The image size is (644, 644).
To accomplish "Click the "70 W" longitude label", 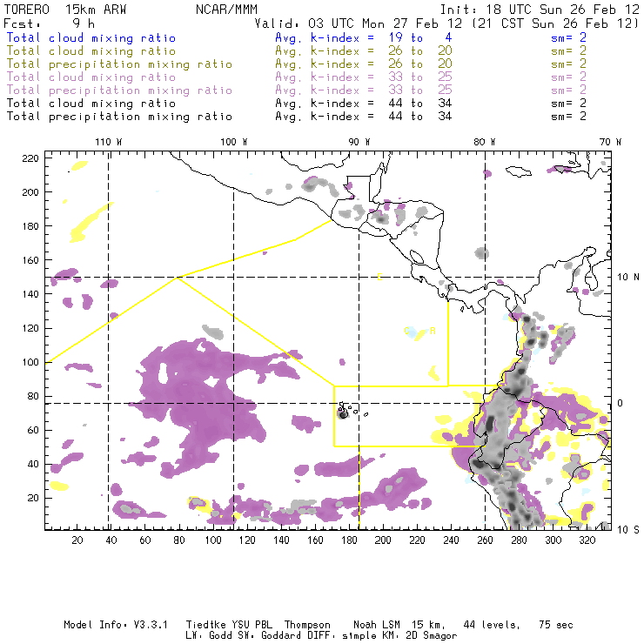I will pos(610,142).
